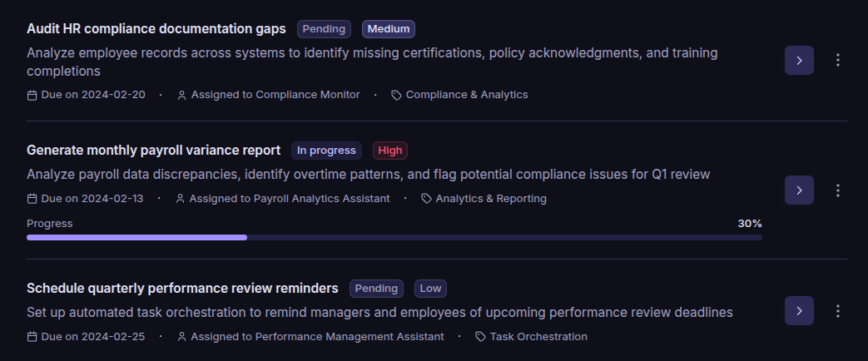The width and height of the screenshot is (868, 361).
Task: Open three-dot menu for HR compliance audit task
Action: (x=838, y=60)
